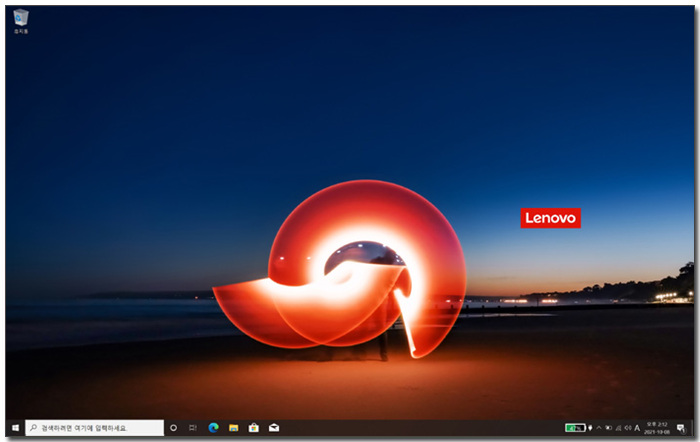Open the clock and date calendar flyout
The image size is (700, 442).
pyautogui.click(x=657, y=427)
